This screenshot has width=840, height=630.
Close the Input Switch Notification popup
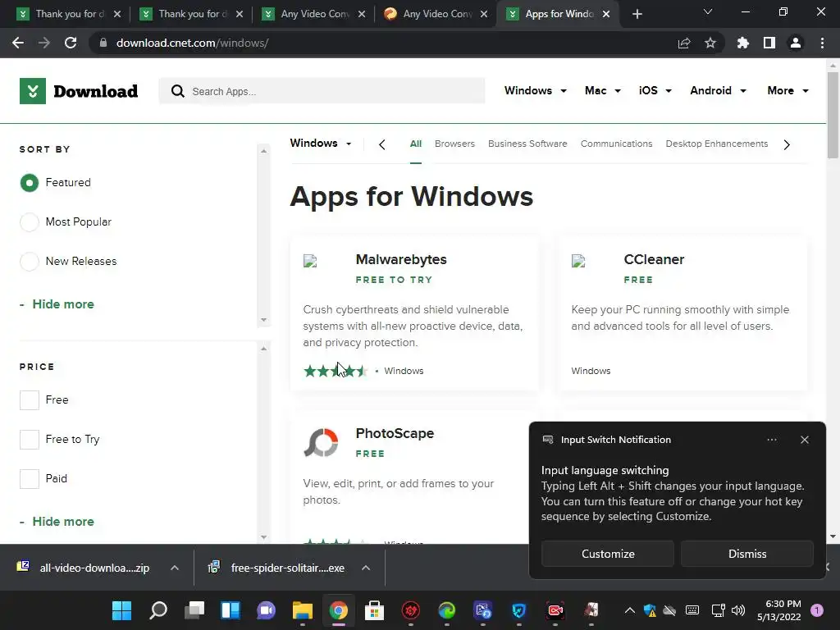805,440
